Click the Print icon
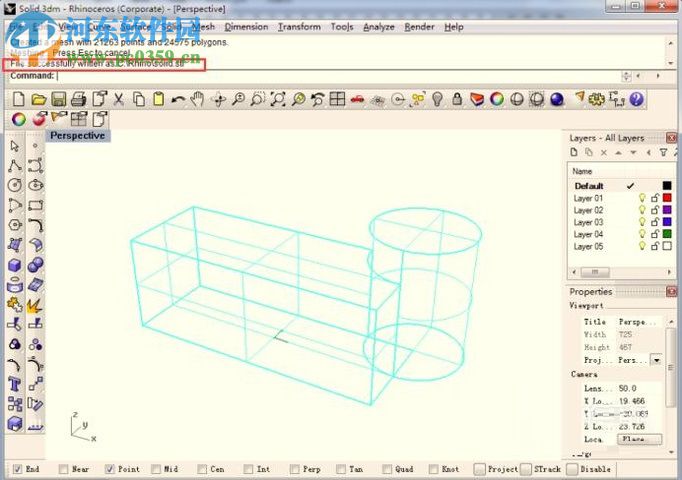 point(78,100)
